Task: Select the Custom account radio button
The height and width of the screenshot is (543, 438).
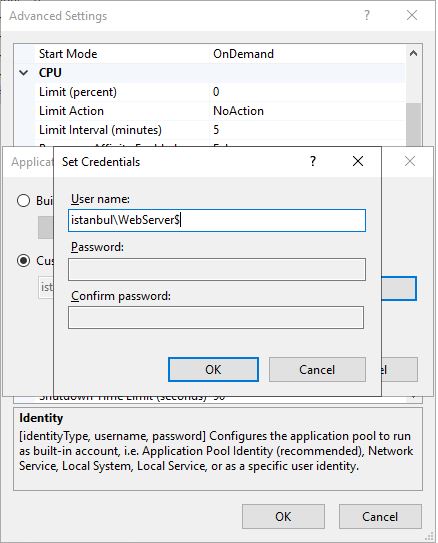Action: tap(23, 260)
